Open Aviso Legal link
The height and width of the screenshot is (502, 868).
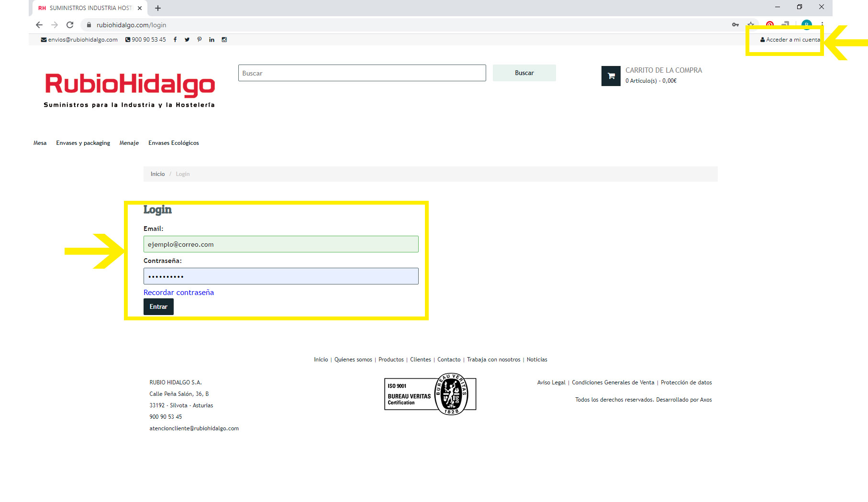point(551,382)
